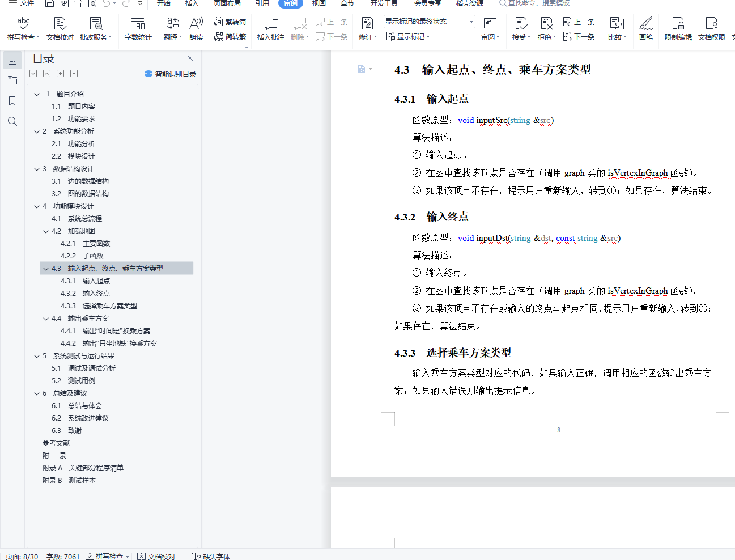This screenshot has width=735, height=560.
Task: Undo the last action
Action: click(x=107, y=3)
